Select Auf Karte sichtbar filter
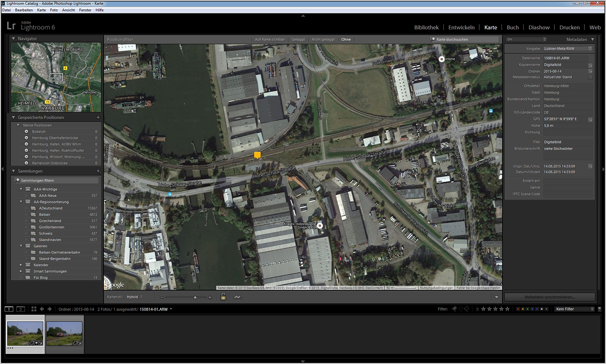This screenshot has width=606, height=364. [x=270, y=39]
